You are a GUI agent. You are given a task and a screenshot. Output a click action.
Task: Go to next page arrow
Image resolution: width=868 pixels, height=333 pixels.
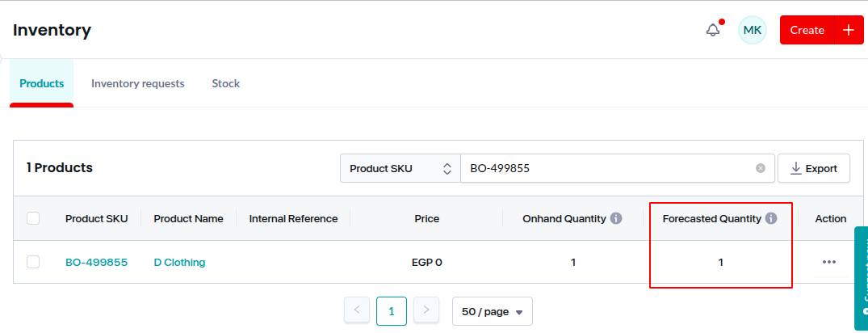[x=426, y=310]
